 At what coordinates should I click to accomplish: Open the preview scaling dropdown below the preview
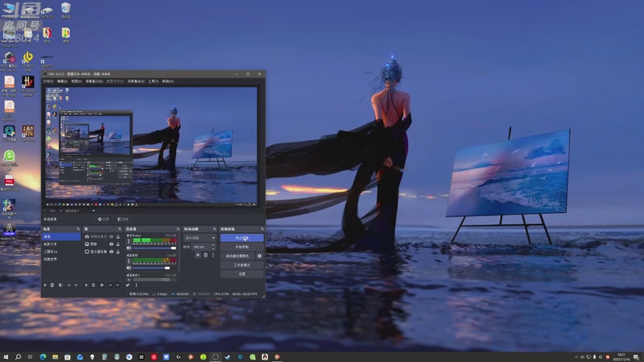point(80,211)
